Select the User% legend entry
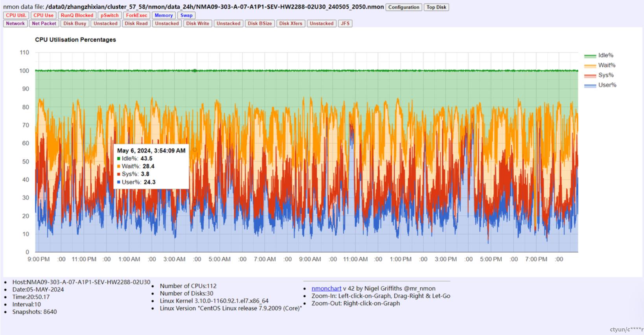 (x=600, y=85)
